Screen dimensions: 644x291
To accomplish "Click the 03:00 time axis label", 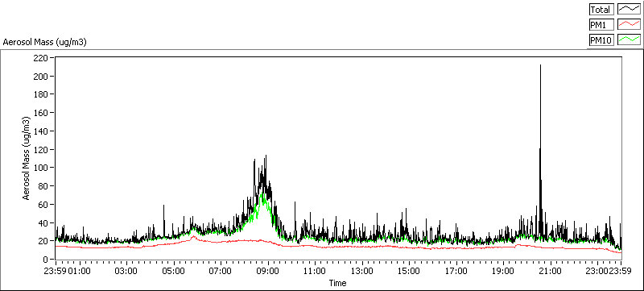I will [126, 272].
